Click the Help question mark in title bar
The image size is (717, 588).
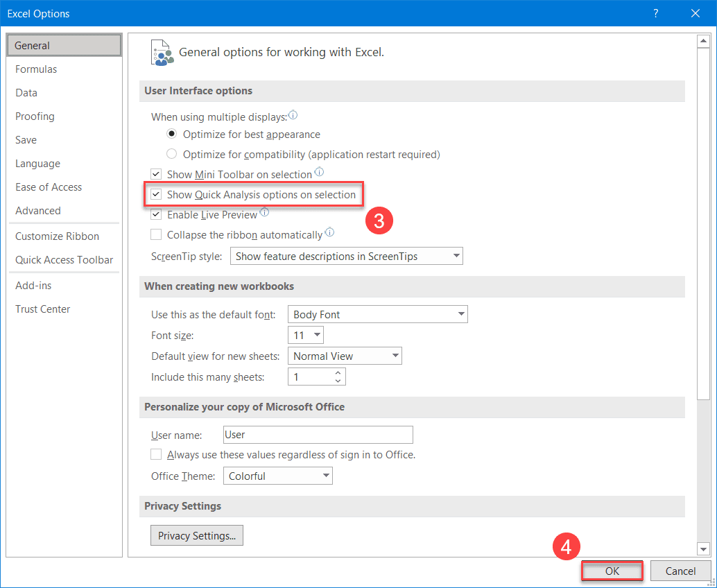coord(655,13)
